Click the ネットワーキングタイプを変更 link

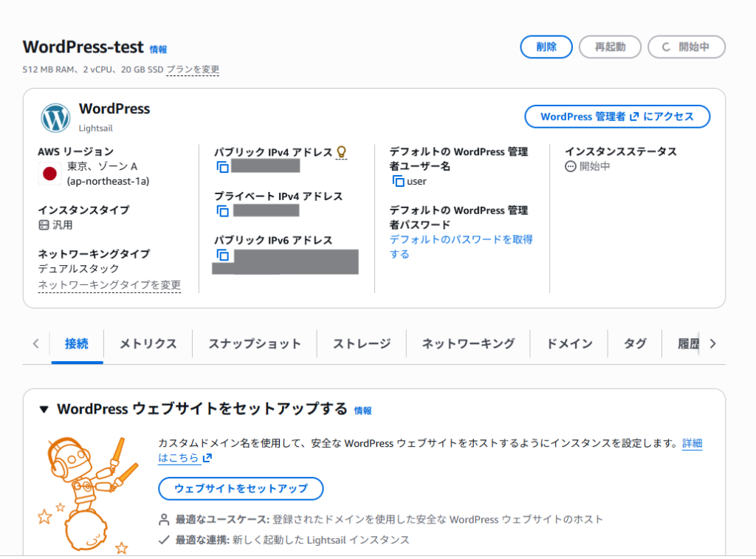(109, 285)
